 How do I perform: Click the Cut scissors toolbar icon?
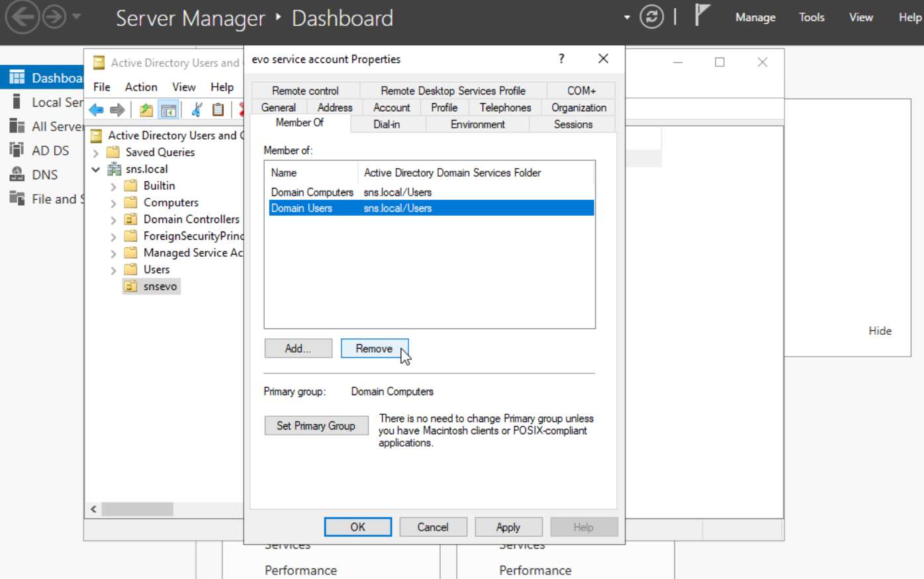(197, 110)
